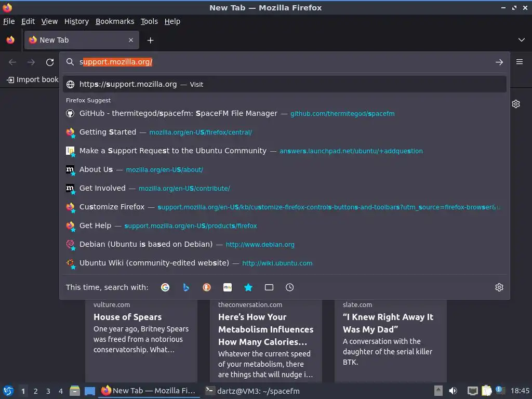Show desktop via taskbar icon
The height and width of the screenshot is (399, 532).
pos(89,391)
